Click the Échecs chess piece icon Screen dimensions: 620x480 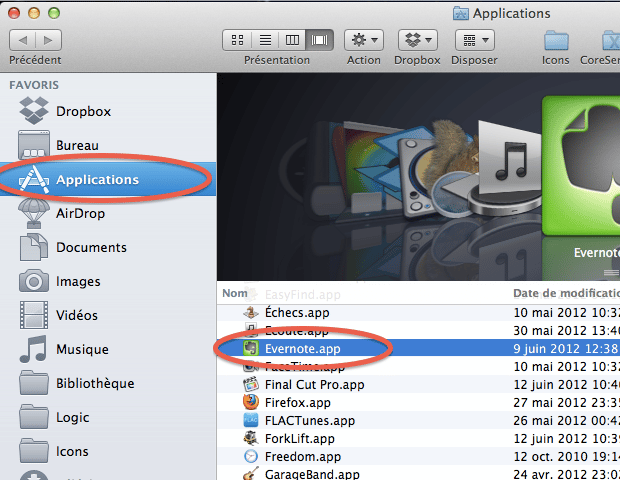coord(251,312)
